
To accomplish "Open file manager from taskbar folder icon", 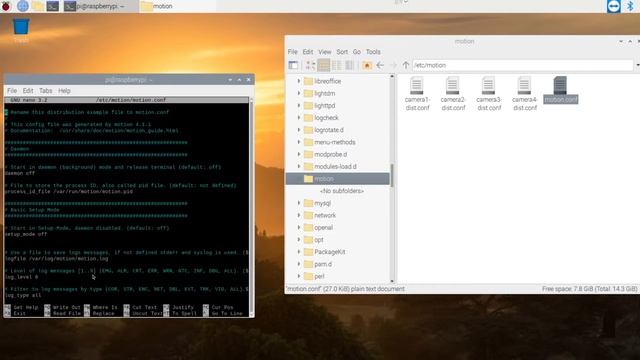I will [38, 6].
